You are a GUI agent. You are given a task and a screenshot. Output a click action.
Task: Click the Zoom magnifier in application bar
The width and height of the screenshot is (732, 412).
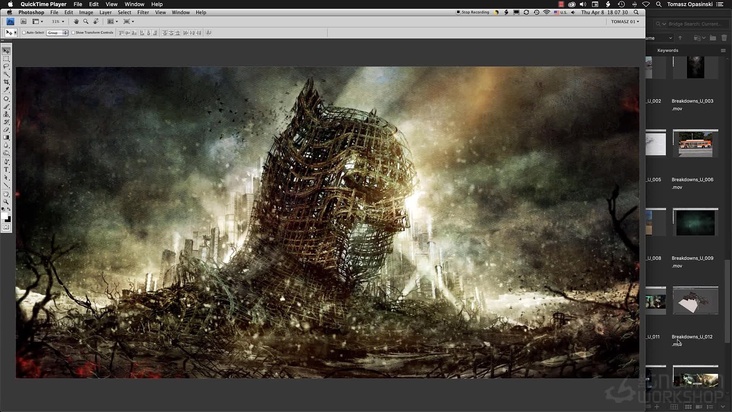pyautogui.click(x=86, y=21)
